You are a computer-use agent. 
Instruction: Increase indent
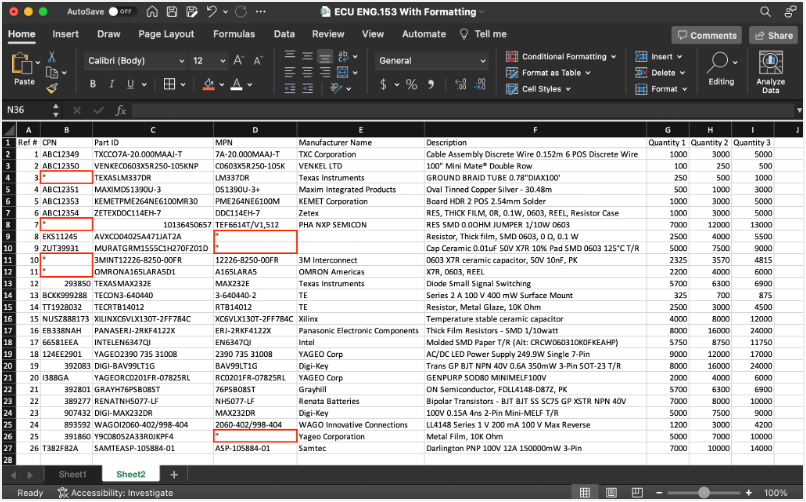[x=307, y=89]
